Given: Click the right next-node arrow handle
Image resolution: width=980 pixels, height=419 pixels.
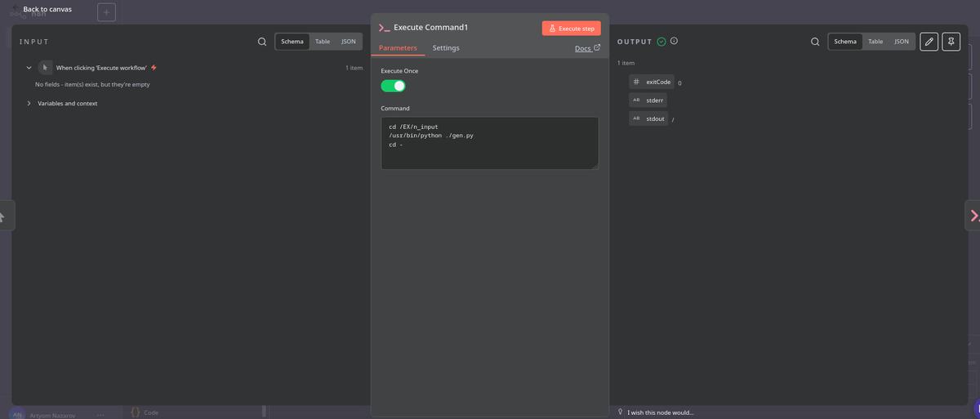Looking at the screenshot, I should [973, 216].
